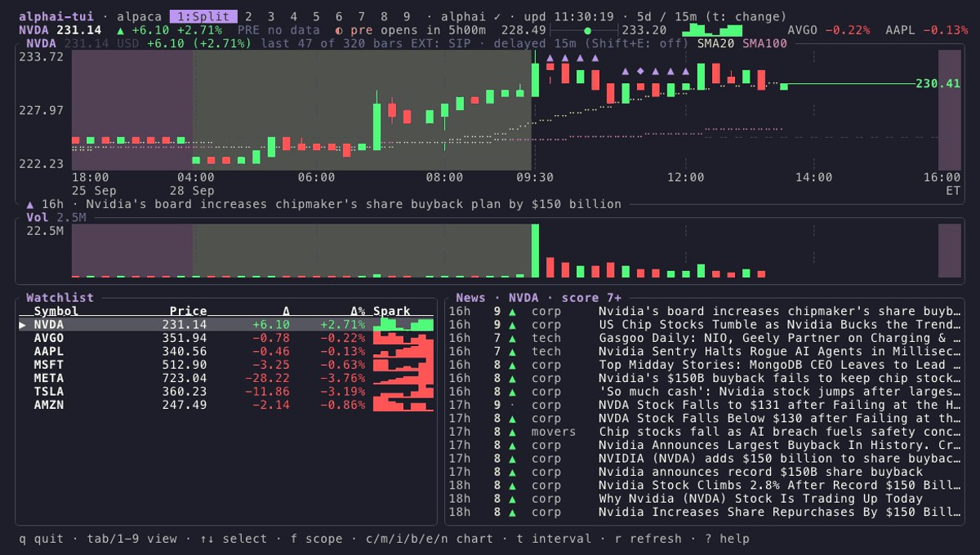Click the alpaca data provider label

[x=140, y=16]
